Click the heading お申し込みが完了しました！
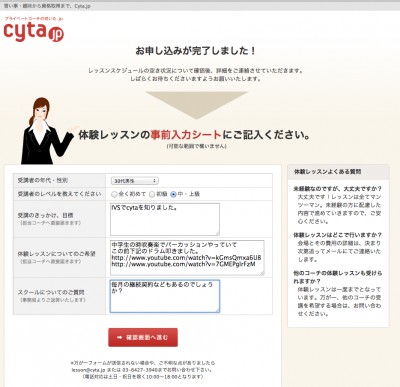This screenshot has width=400, height=387. click(x=196, y=51)
